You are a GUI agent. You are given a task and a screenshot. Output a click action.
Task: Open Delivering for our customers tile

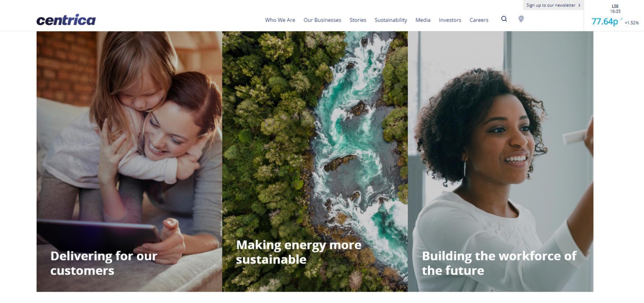[129, 161]
